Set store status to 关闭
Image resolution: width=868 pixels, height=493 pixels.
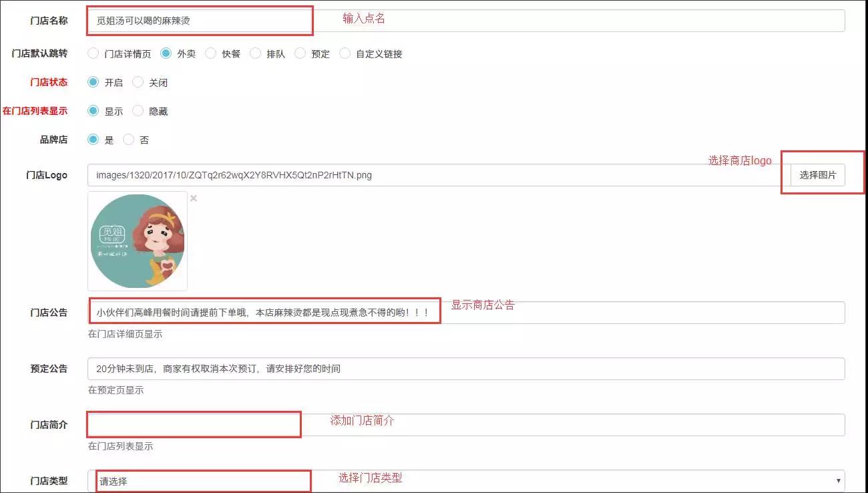coord(138,82)
